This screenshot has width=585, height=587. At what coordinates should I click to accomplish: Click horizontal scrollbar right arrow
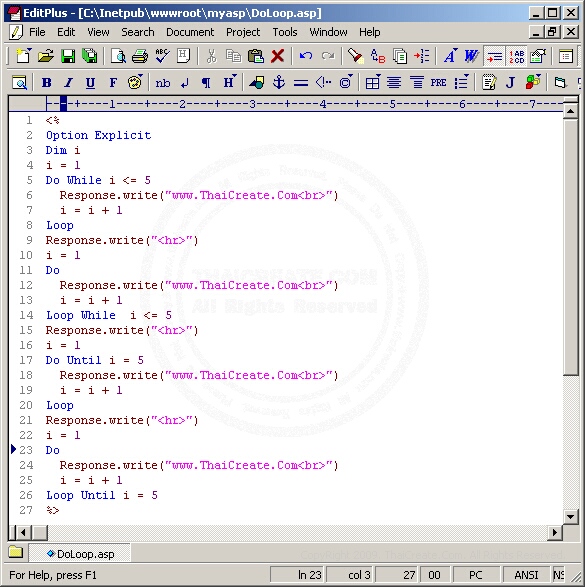click(555, 532)
